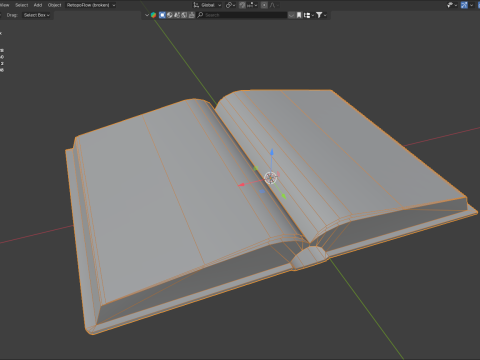Open the Global transform orientation dropdown
Image resolution: width=480 pixels, height=360 pixels.
(x=207, y=5)
